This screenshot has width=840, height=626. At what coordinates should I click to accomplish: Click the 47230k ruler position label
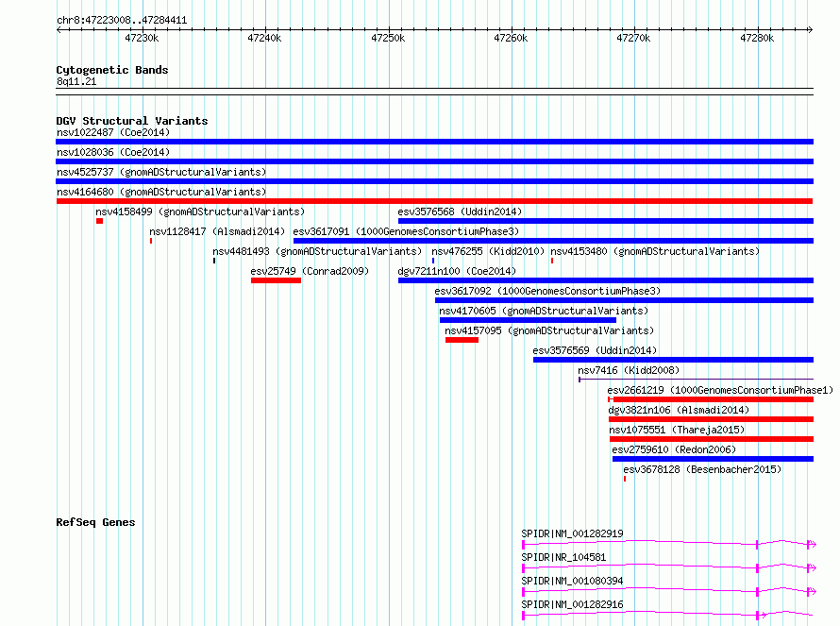(x=142, y=38)
